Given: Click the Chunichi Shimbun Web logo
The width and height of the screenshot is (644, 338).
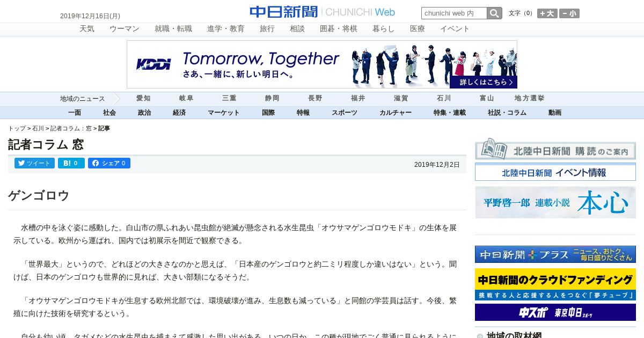Looking at the screenshot, I should [322, 12].
